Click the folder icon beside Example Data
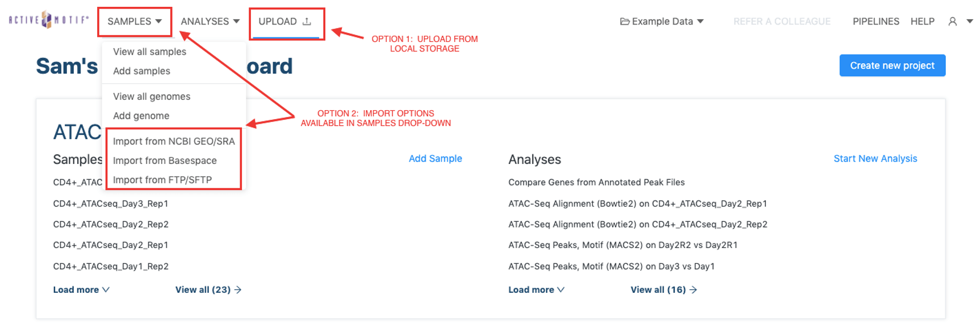 625,22
